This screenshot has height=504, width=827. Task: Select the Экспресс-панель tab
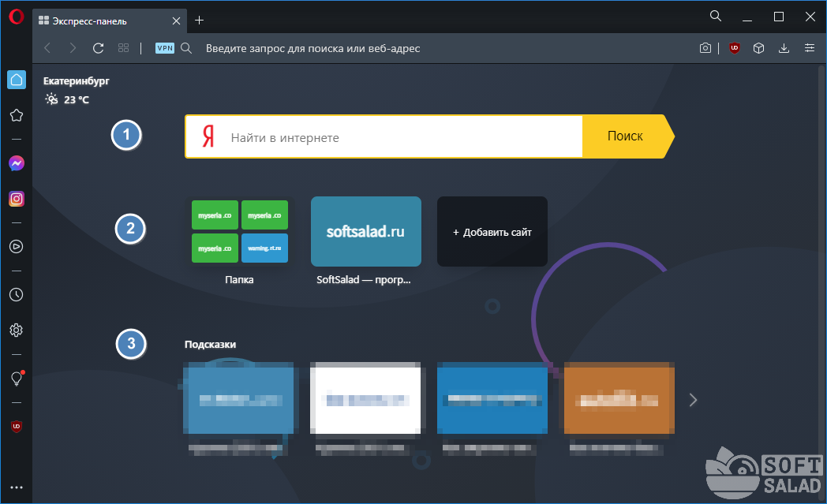109,21
